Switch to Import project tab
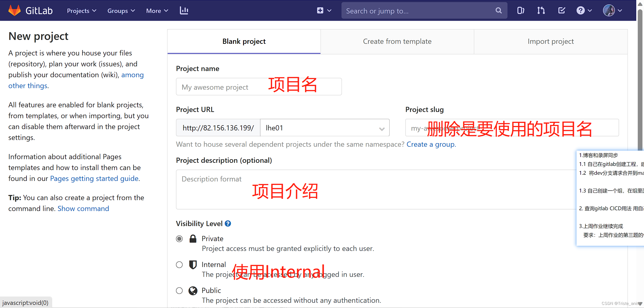Screen dimensions: 644x308 point(551,41)
